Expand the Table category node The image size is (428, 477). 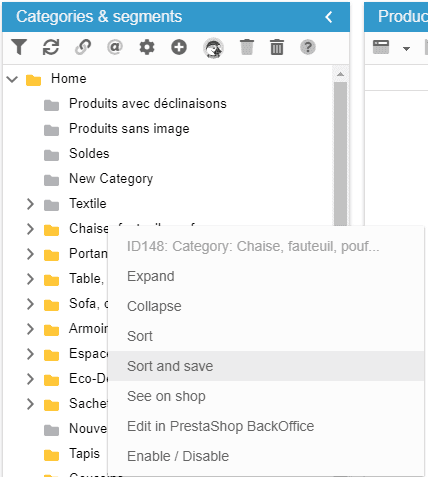[x=30, y=279]
